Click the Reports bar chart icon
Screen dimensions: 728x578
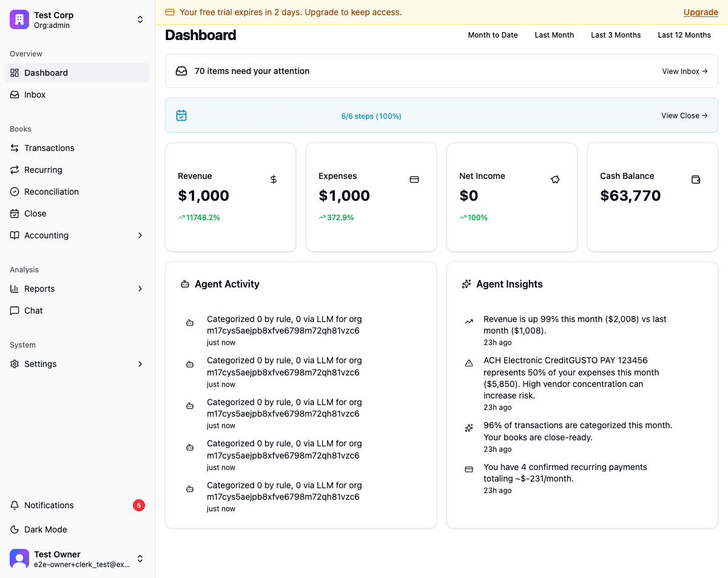[15, 289]
